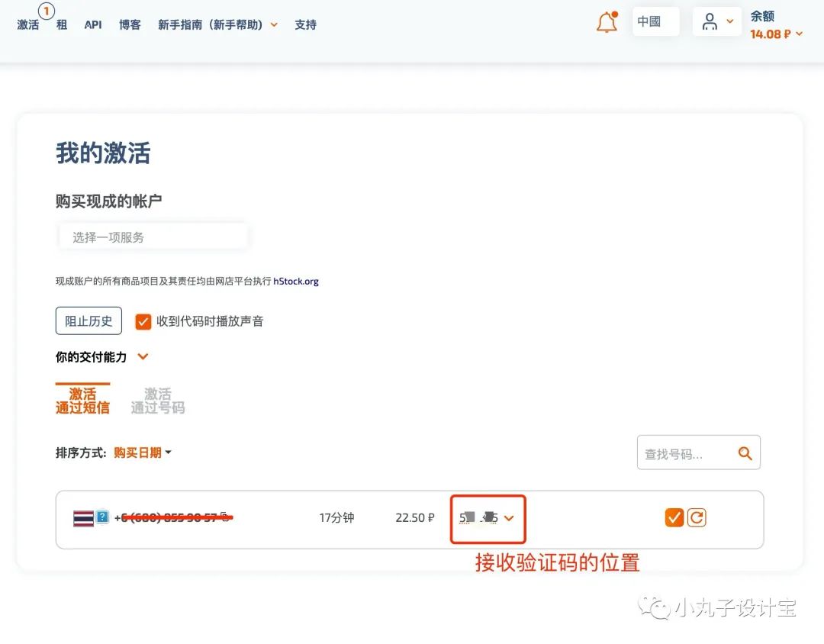
Task: Click the hStock.org link
Action: tap(297, 281)
